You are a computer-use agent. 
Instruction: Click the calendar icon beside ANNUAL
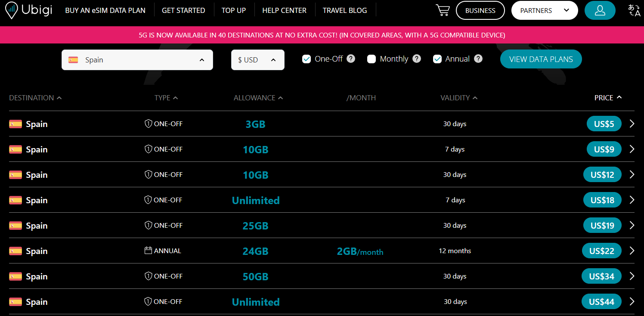149,251
